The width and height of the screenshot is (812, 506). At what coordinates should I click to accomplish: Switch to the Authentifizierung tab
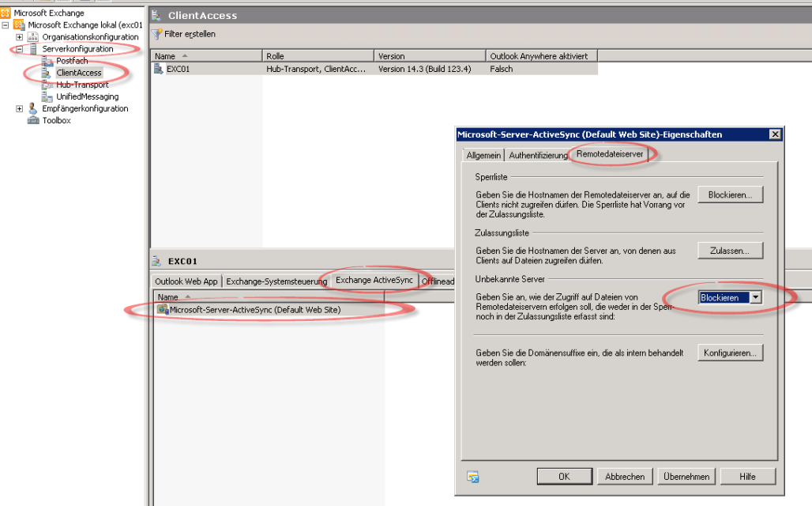click(x=538, y=155)
